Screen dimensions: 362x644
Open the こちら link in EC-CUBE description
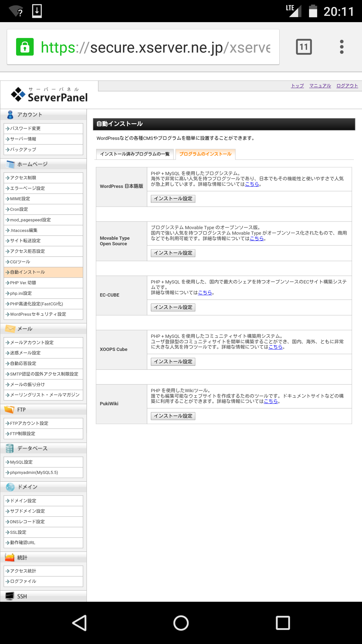[x=205, y=293]
